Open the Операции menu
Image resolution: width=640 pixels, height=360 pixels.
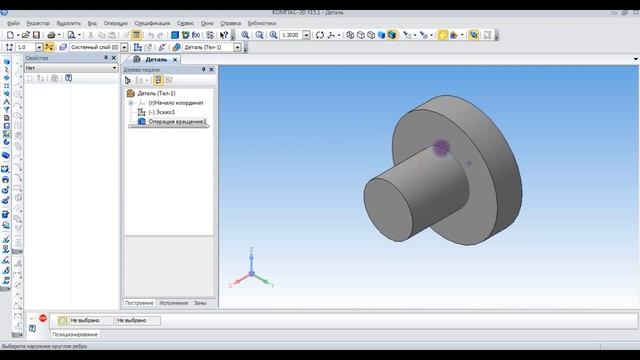click(x=116, y=23)
